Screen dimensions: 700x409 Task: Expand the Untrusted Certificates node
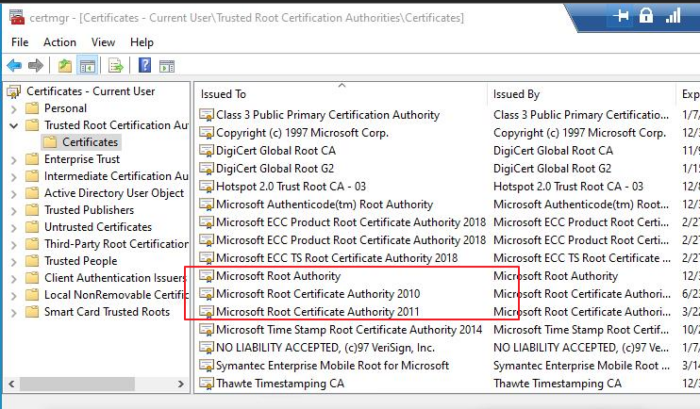[x=14, y=228]
